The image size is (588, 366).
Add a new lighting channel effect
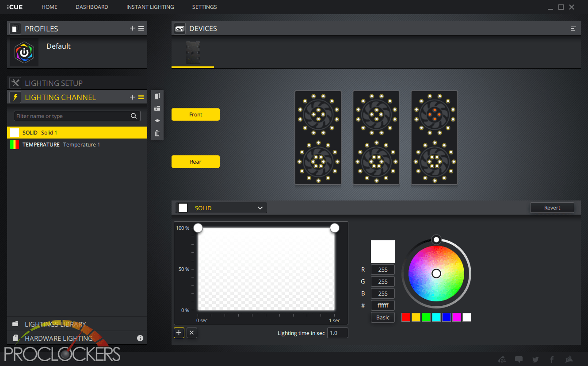(132, 97)
